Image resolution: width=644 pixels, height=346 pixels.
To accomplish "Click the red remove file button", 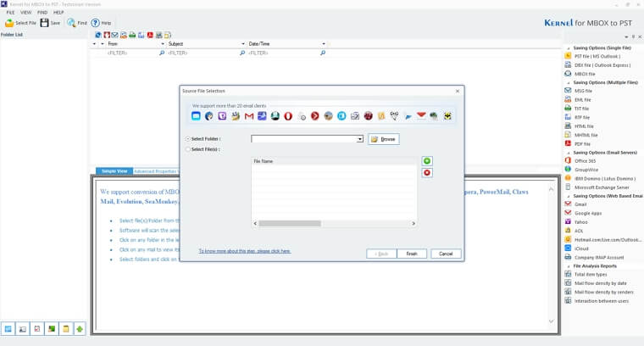I will coord(427,173).
